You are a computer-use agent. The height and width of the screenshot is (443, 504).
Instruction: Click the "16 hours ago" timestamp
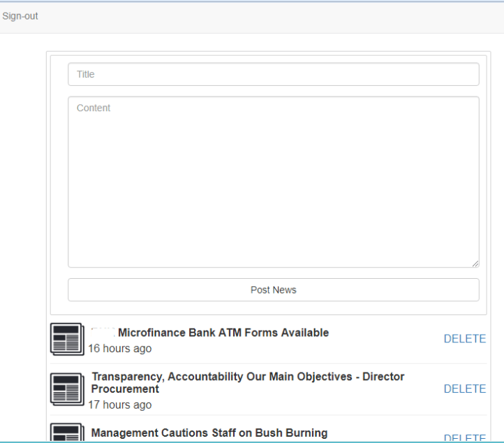coord(119,349)
